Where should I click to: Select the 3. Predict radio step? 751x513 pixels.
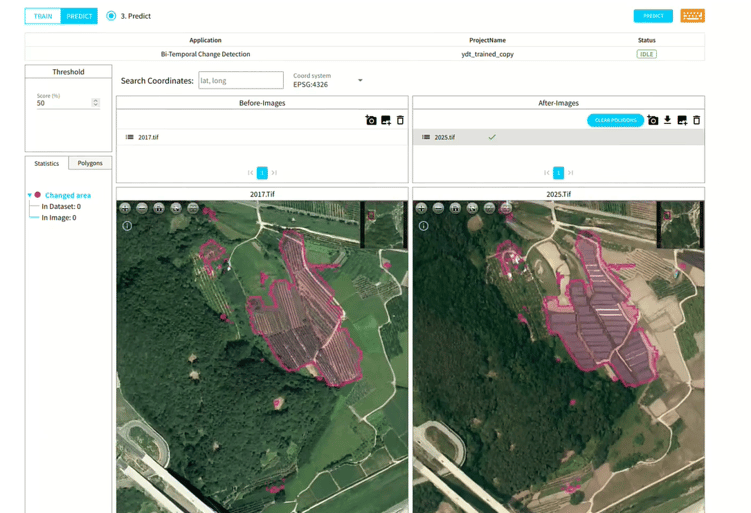[x=111, y=16]
